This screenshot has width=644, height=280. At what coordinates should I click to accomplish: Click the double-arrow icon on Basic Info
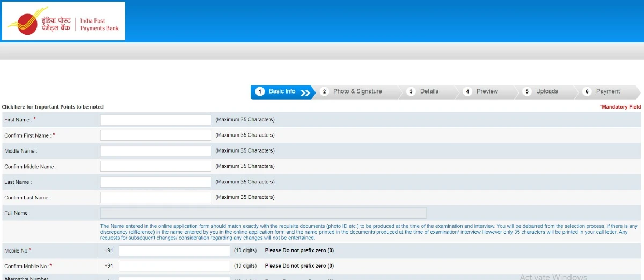[x=305, y=92]
